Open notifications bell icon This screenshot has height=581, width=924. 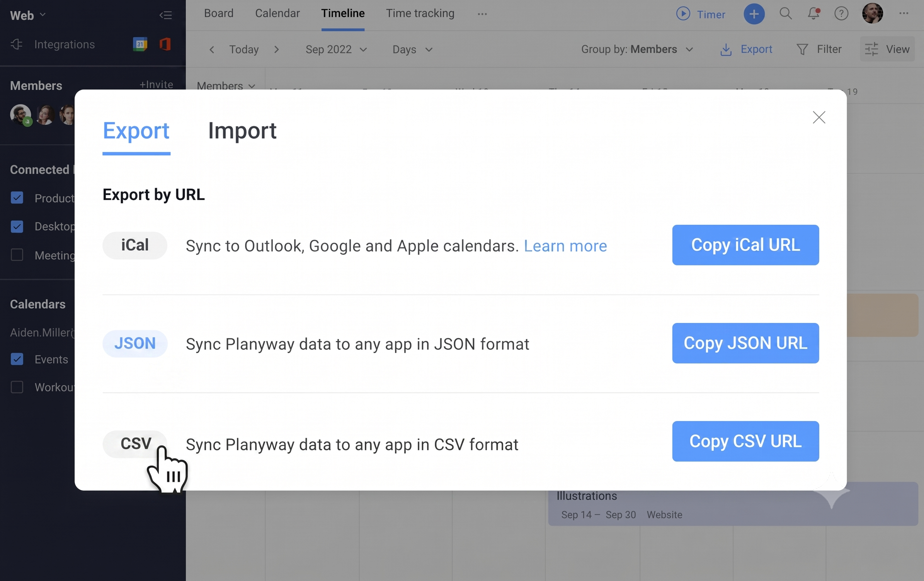813,14
